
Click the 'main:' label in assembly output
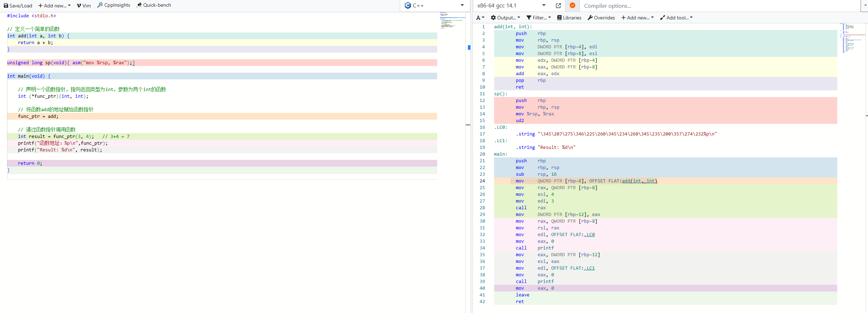coord(501,154)
